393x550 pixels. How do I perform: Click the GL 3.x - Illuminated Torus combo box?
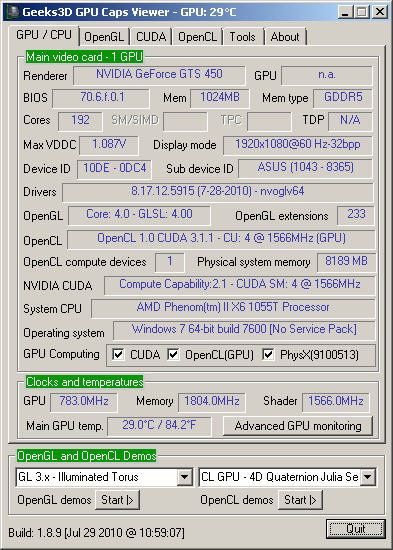coord(104,477)
